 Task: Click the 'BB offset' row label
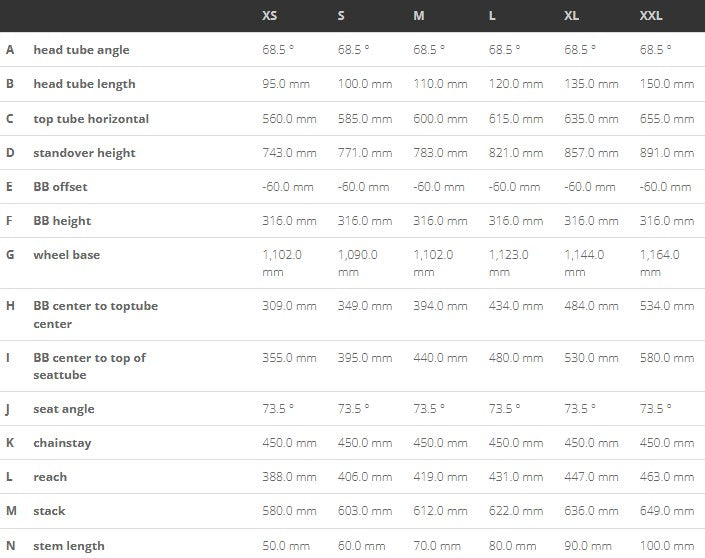pos(62,187)
